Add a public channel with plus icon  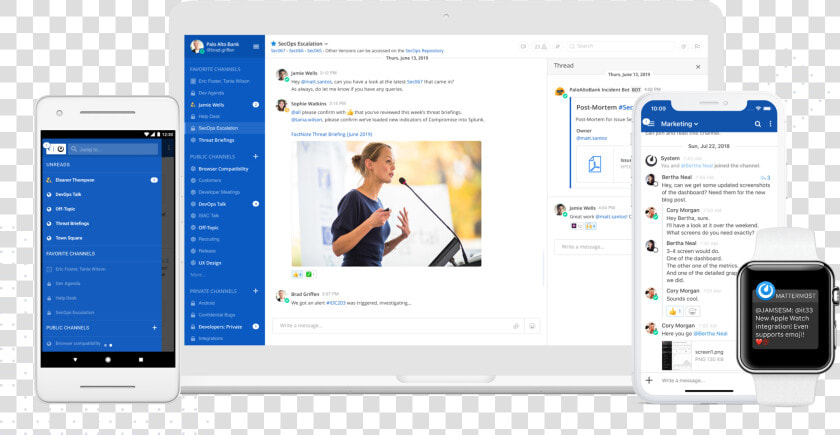[256, 156]
